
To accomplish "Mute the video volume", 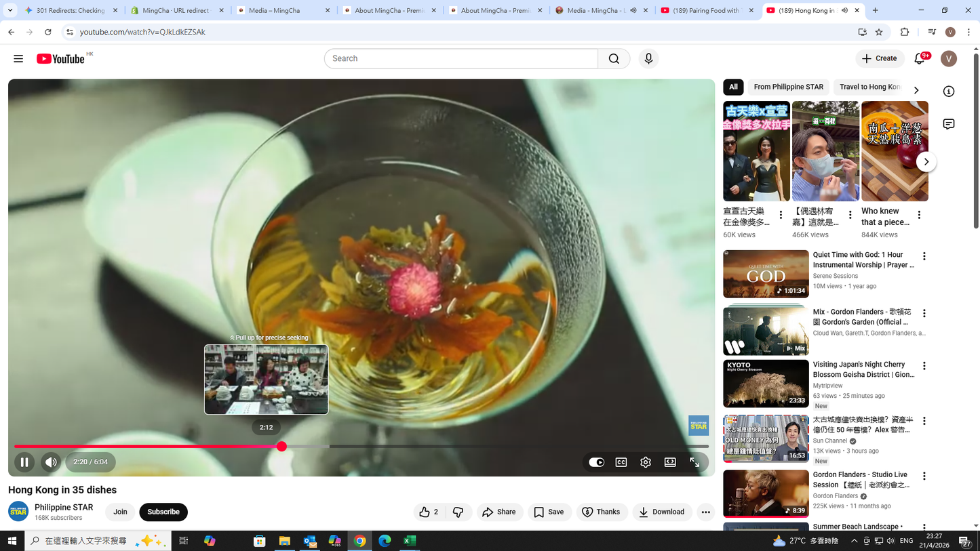I will 51,462.
